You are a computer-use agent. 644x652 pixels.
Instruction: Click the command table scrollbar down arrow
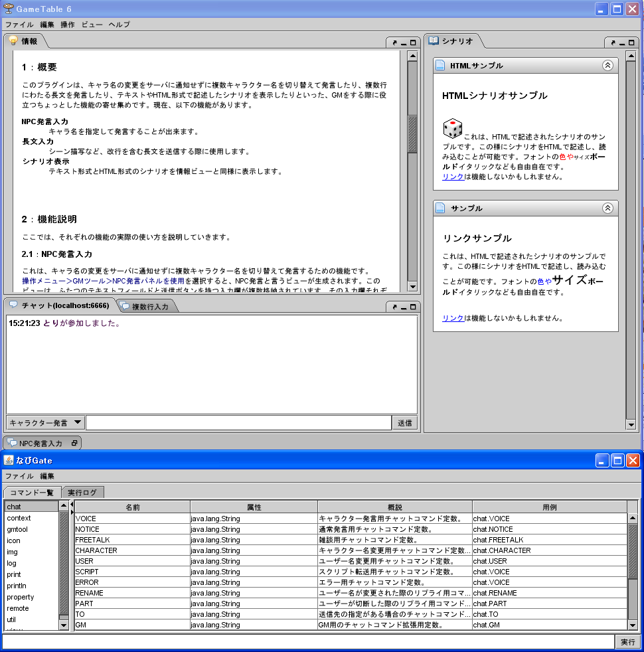(632, 625)
